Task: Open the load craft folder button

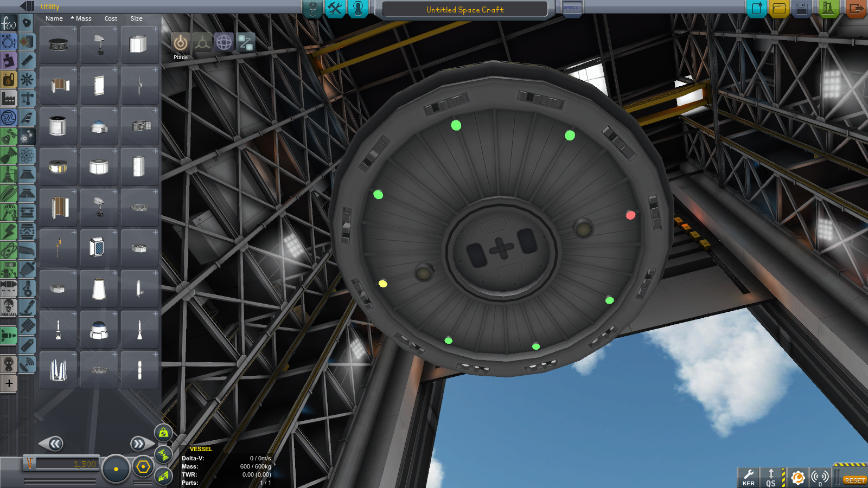Action: (x=779, y=9)
